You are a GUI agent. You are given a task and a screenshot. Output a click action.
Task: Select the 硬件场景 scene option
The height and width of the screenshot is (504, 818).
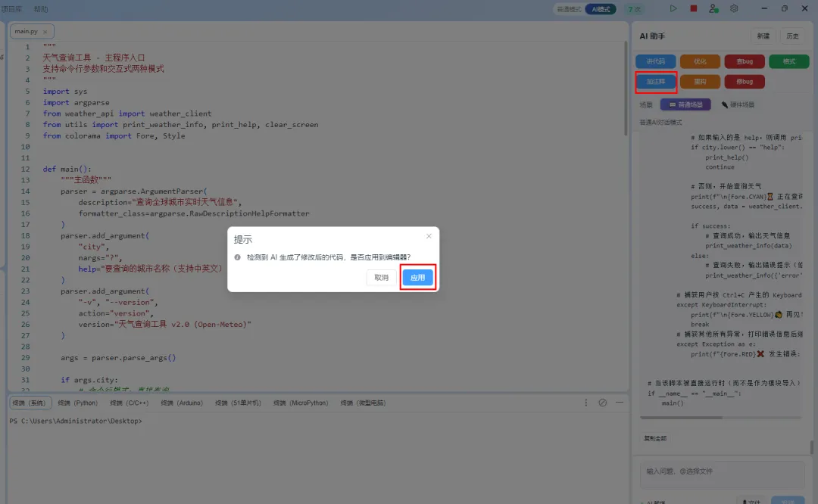tap(738, 104)
